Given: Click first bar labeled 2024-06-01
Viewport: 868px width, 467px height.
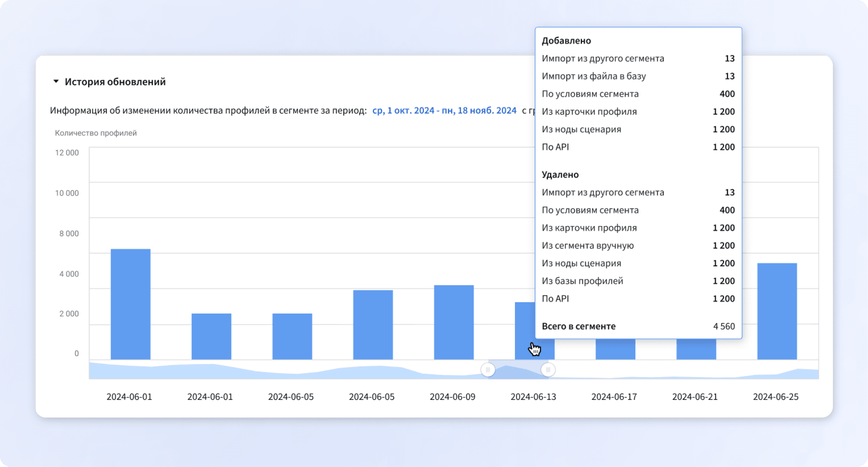Looking at the screenshot, I should pyautogui.click(x=130, y=304).
